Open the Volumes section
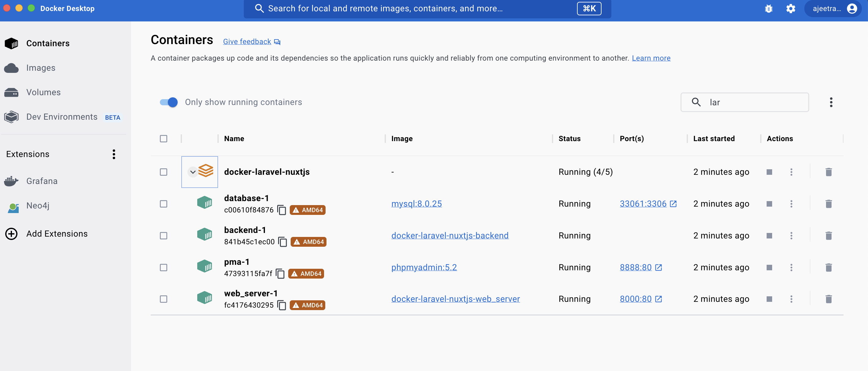868x371 pixels. coord(43,92)
